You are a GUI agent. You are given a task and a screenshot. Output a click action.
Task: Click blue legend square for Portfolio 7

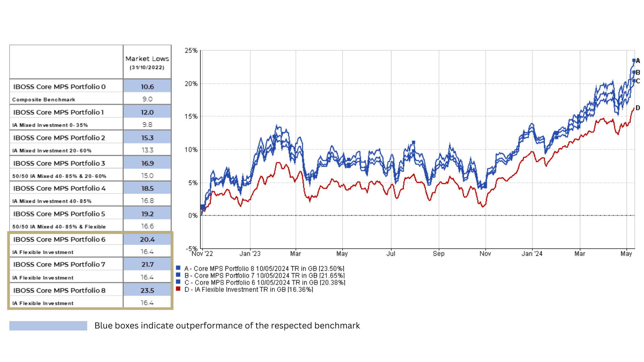coord(178,275)
